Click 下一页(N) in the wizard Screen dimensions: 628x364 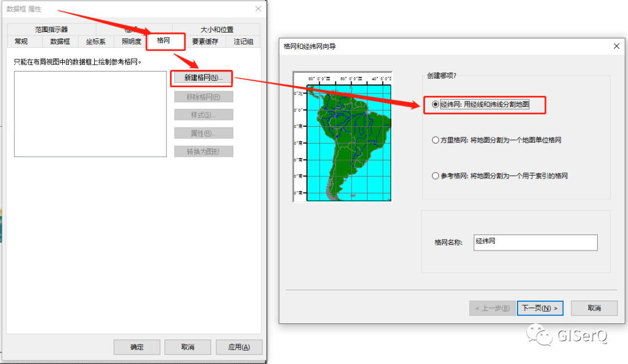coord(540,308)
